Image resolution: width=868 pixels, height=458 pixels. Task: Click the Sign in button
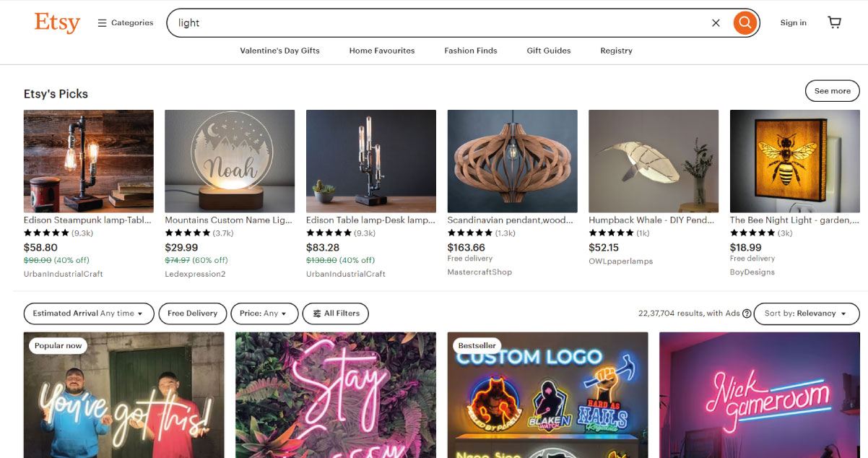click(x=793, y=23)
